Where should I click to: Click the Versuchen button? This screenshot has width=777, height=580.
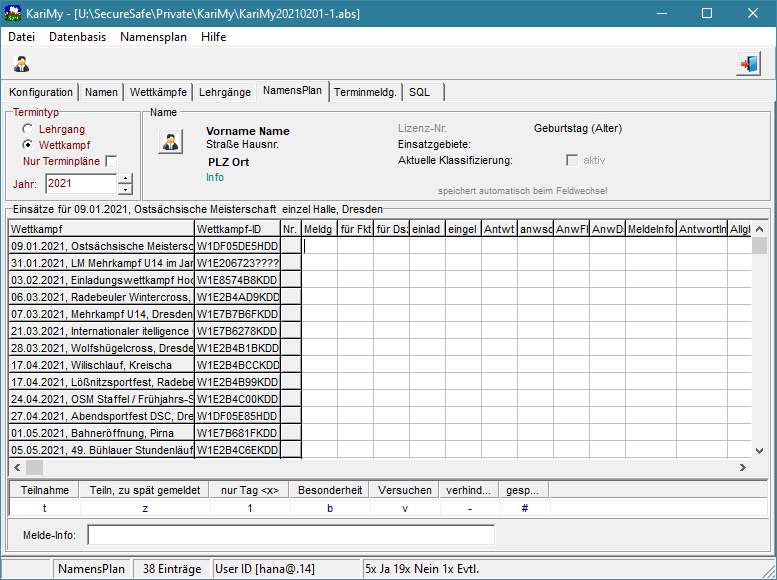[x=405, y=490]
